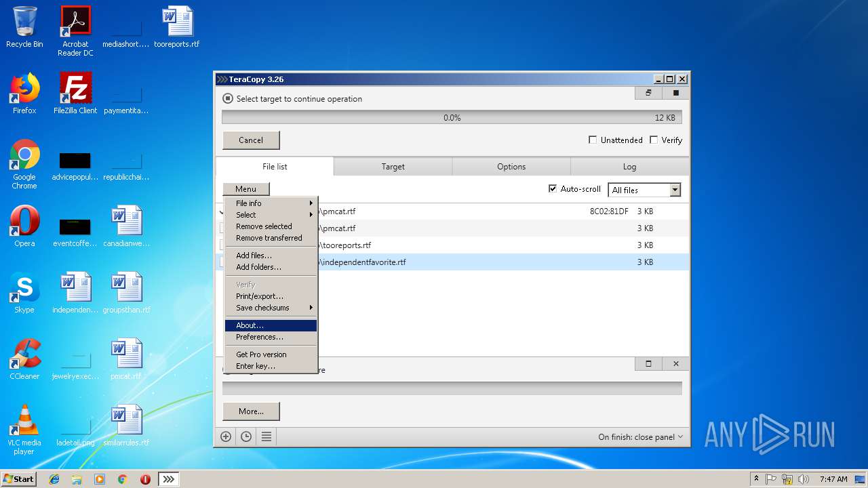Click the 0.0% transfer progress bar
868x488 pixels.
pyautogui.click(x=452, y=118)
